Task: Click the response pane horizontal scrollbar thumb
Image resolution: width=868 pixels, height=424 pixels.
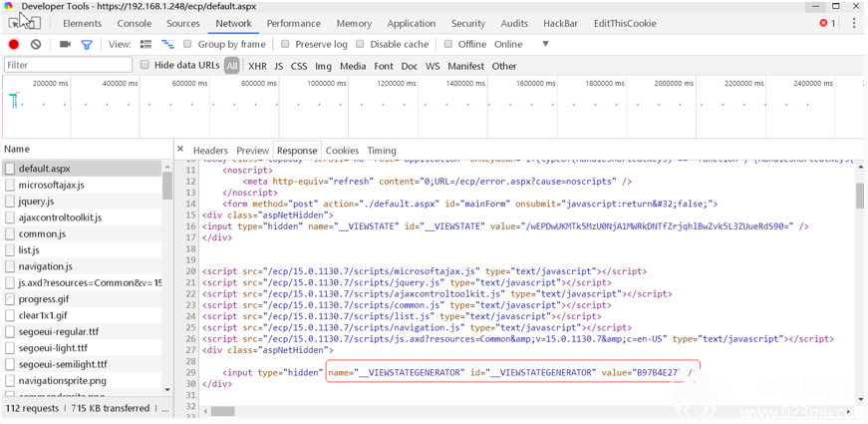Action: (222, 411)
